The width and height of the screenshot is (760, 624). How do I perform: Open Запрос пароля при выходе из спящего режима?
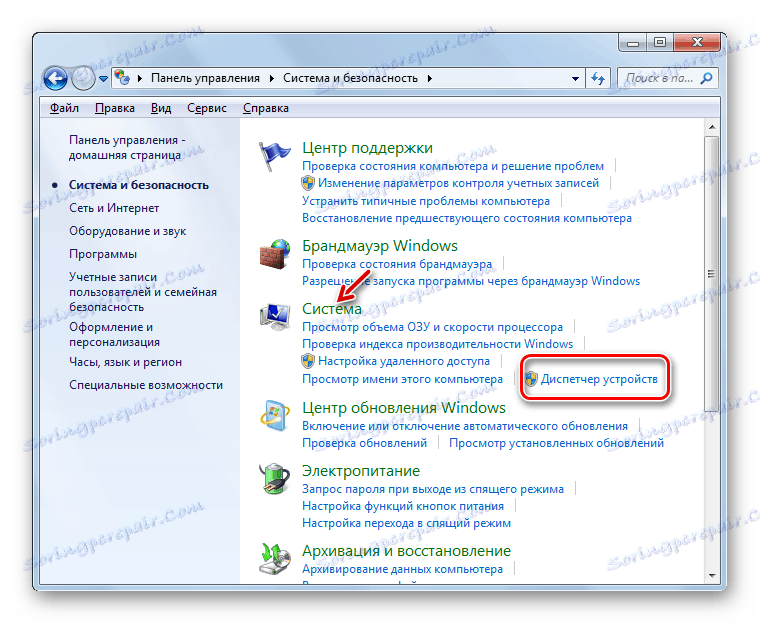pyautogui.click(x=433, y=489)
